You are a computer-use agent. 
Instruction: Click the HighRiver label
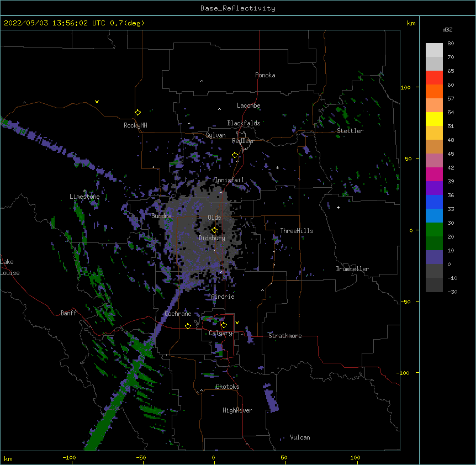pos(237,410)
